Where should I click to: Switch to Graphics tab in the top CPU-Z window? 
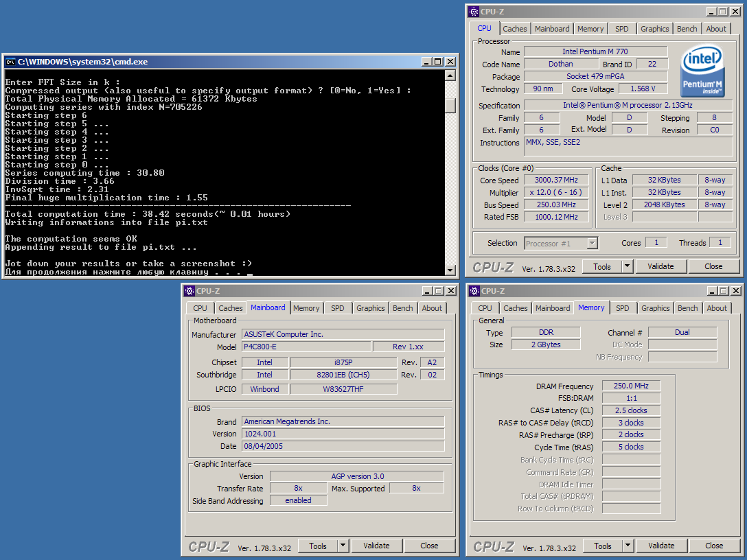point(654,29)
